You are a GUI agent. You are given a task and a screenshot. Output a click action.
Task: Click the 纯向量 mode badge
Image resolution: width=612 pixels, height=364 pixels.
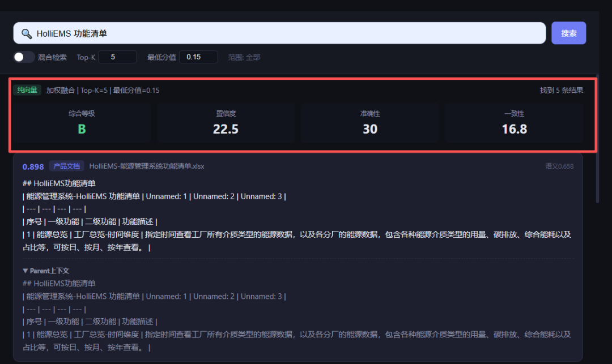click(x=27, y=90)
